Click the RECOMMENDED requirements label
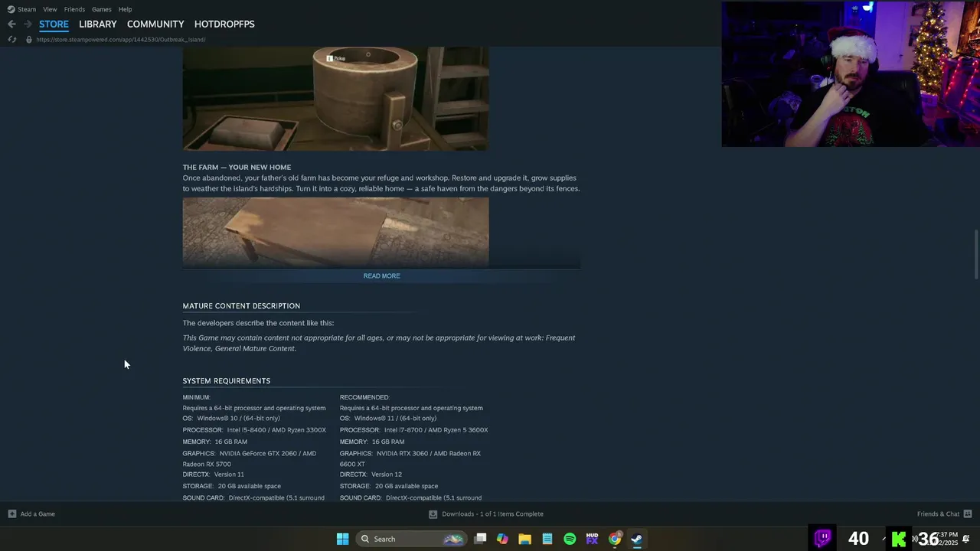 coord(364,397)
